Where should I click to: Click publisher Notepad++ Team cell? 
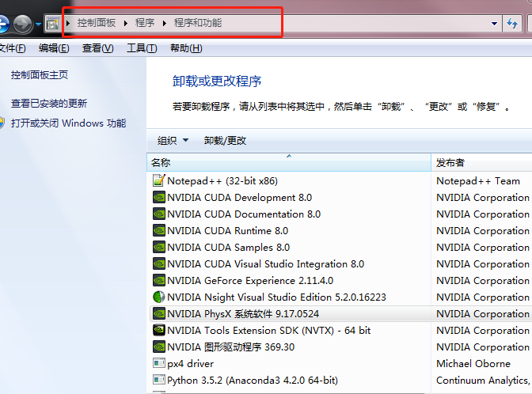(x=477, y=180)
